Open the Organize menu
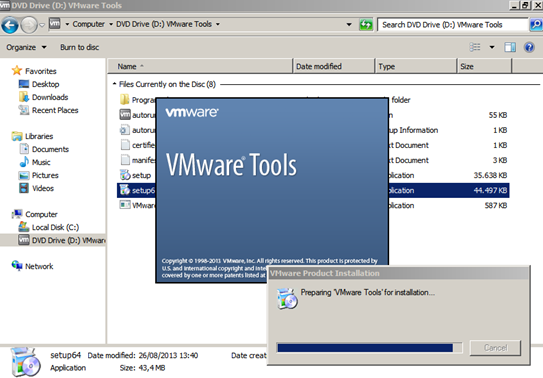Viewport: 543px width, 378px height. click(x=26, y=47)
